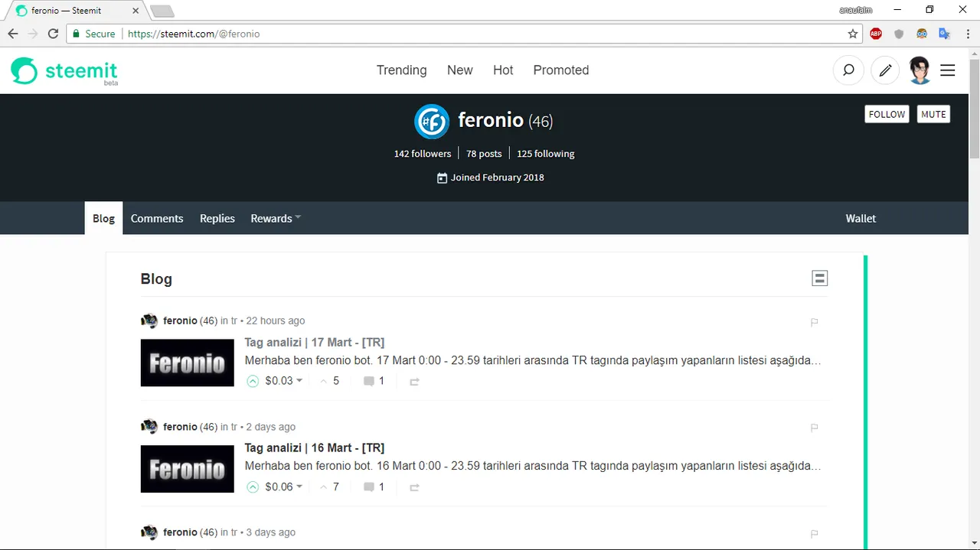Click 'Joined February 2018' text
The image size is (980, 550).
tap(497, 177)
